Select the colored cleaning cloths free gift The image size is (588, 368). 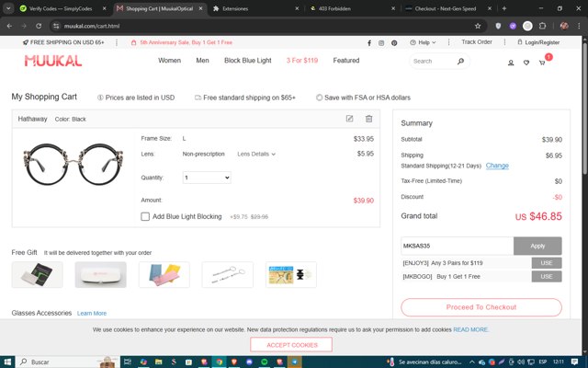(x=164, y=275)
